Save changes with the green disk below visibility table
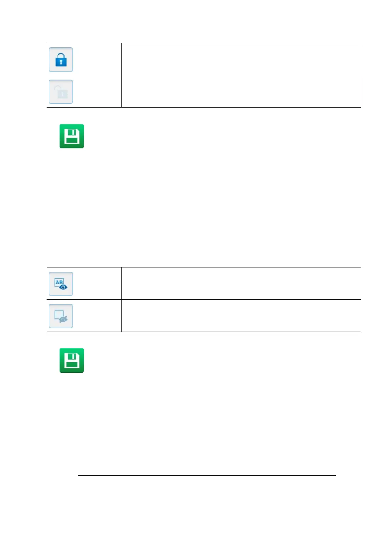This screenshot has height=554, width=392. pyautogui.click(x=72, y=360)
